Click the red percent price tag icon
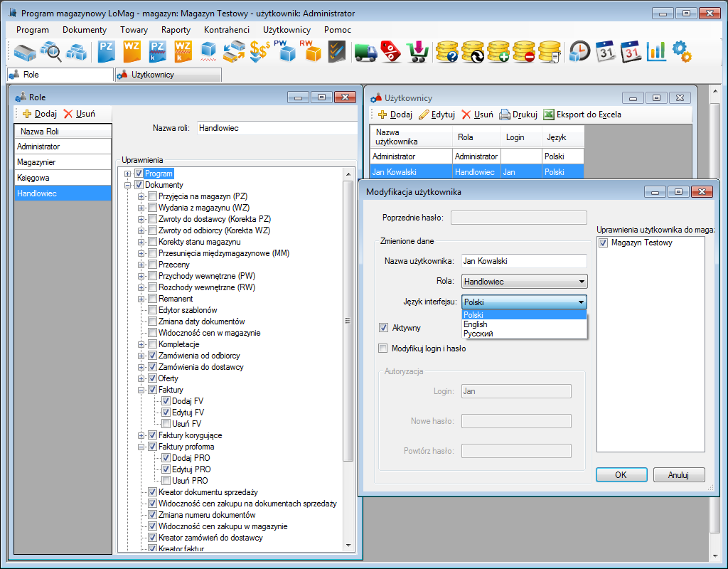The image size is (728, 569). point(391,51)
